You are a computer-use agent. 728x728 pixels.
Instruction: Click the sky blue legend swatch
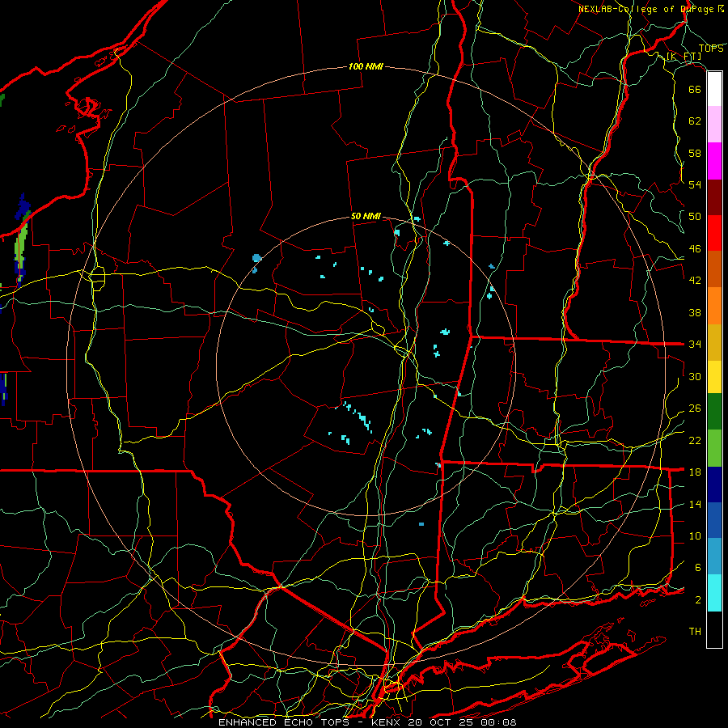coord(714,557)
